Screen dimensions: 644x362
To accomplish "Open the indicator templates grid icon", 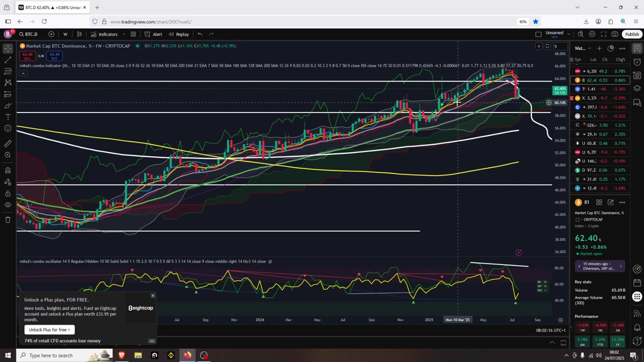I will click(133, 34).
